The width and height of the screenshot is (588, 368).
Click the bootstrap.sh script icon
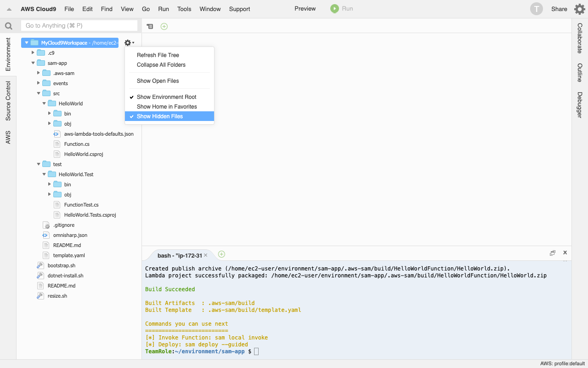pyautogui.click(x=40, y=265)
